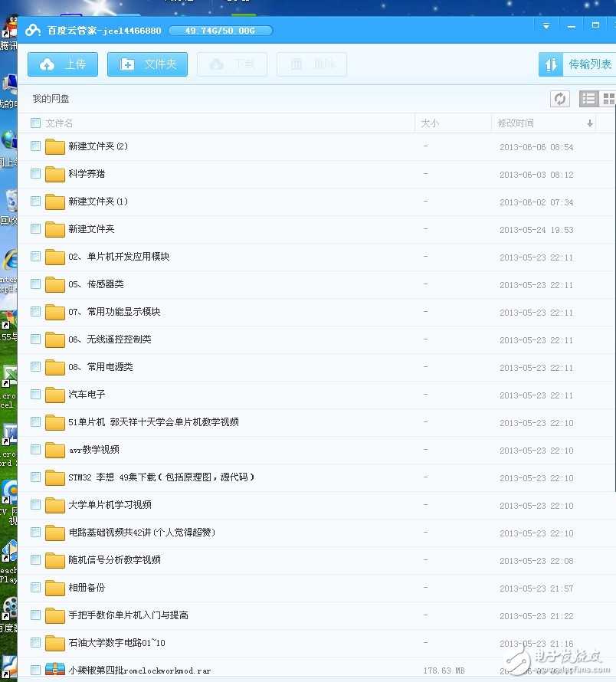Check the box for 科学养猪
The width and height of the screenshot is (616, 682).
click(x=36, y=173)
